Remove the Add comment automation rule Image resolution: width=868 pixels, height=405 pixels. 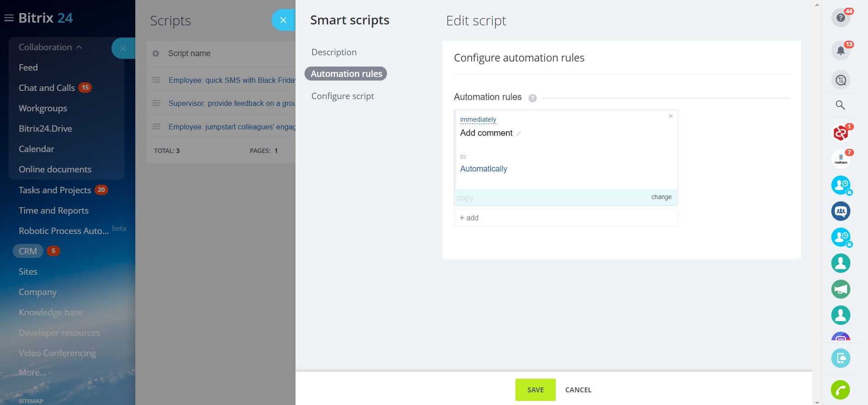pyautogui.click(x=671, y=116)
